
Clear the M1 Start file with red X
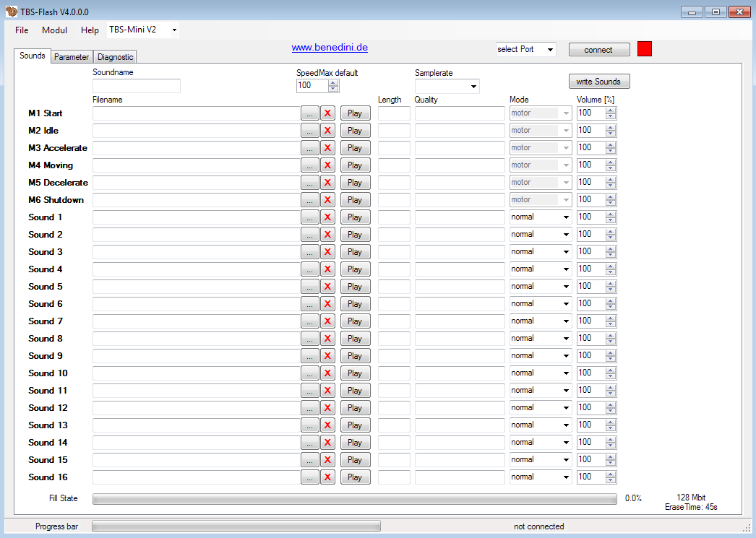click(327, 113)
